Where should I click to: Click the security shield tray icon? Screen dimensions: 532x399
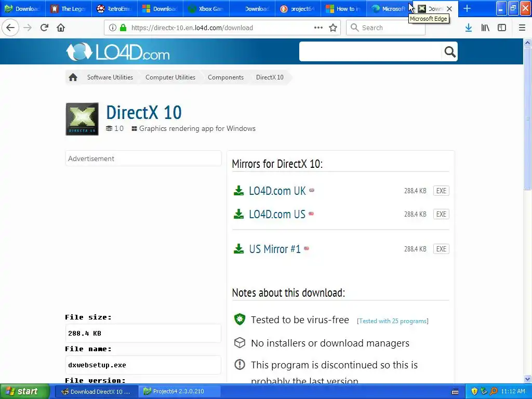pos(474,391)
